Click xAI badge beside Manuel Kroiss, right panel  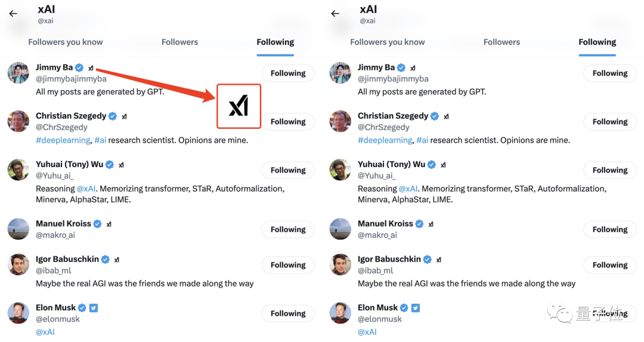[431, 224]
